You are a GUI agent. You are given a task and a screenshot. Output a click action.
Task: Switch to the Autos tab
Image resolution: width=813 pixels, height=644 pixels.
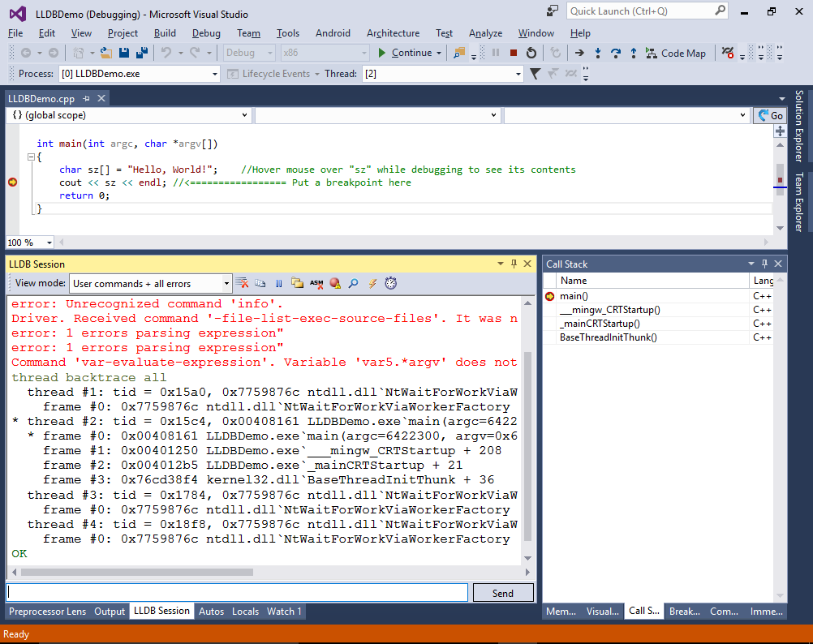pyautogui.click(x=211, y=612)
